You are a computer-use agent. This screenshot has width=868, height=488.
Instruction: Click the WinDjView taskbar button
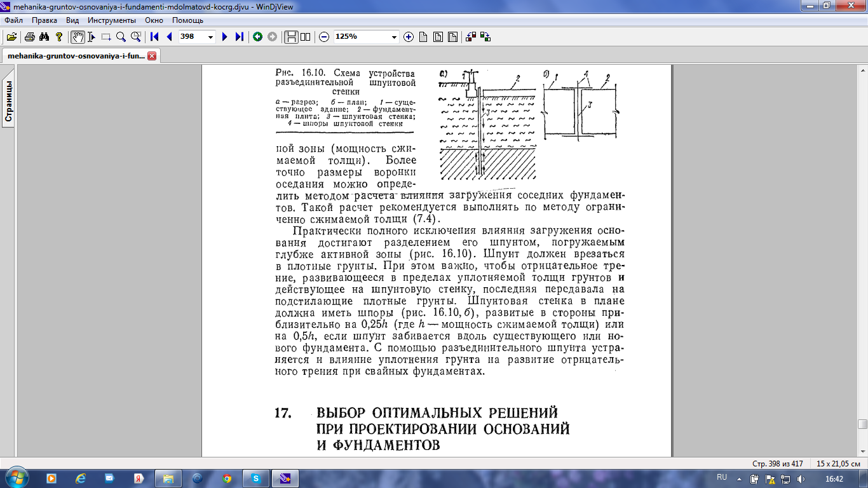point(285,478)
